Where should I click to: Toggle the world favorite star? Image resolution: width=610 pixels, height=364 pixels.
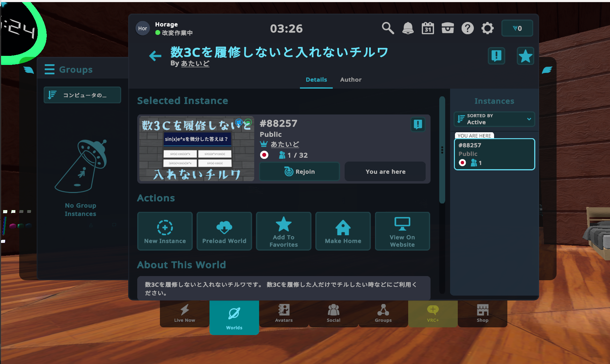pyautogui.click(x=525, y=56)
